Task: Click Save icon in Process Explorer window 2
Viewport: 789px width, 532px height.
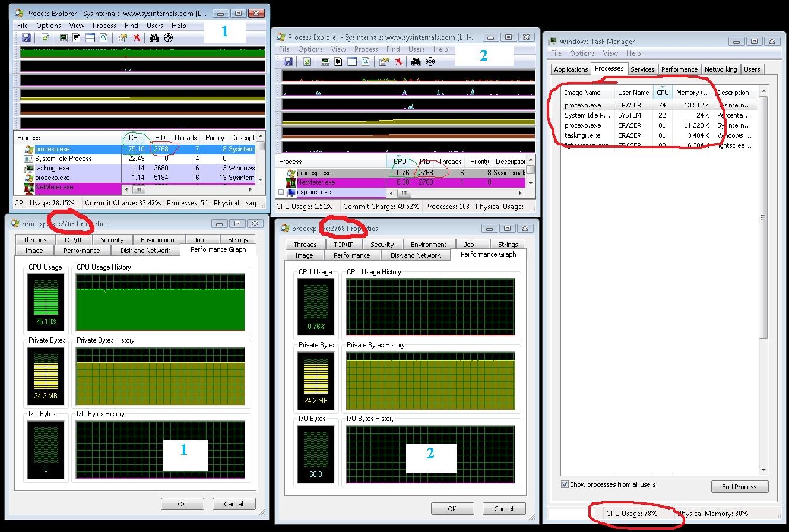Action: click(288, 61)
